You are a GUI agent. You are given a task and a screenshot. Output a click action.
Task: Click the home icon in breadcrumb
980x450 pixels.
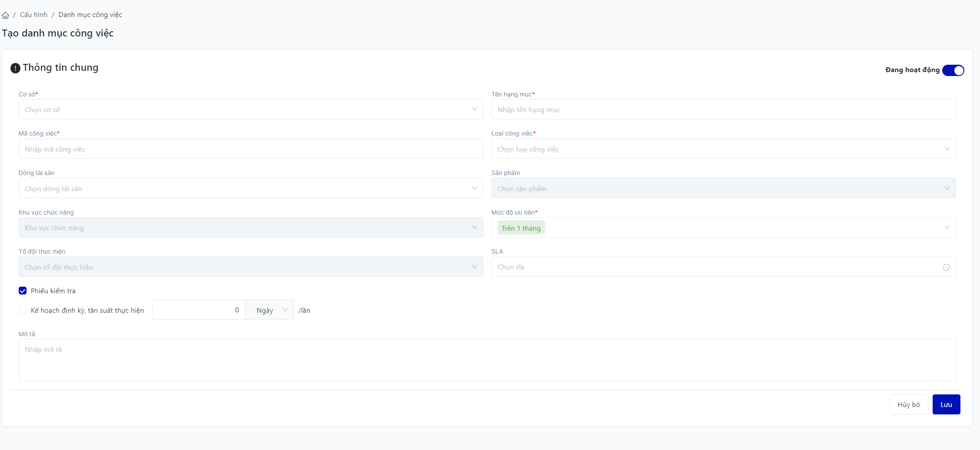(x=6, y=15)
